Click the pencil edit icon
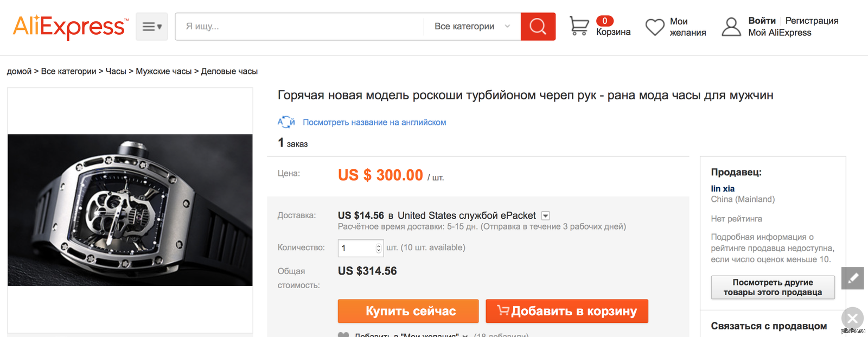This screenshot has height=337, width=868. tap(853, 278)
